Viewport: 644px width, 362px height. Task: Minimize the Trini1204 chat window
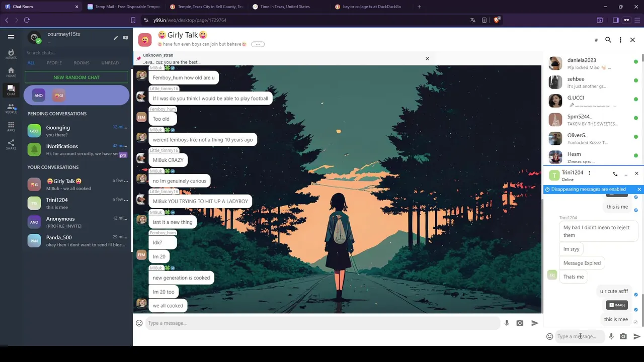click(626, 174)
